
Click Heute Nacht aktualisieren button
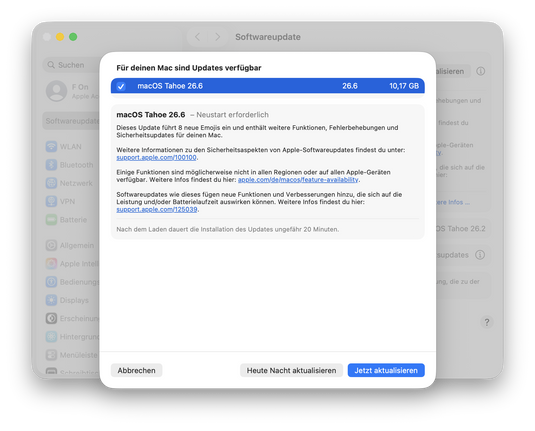point(291,370)
